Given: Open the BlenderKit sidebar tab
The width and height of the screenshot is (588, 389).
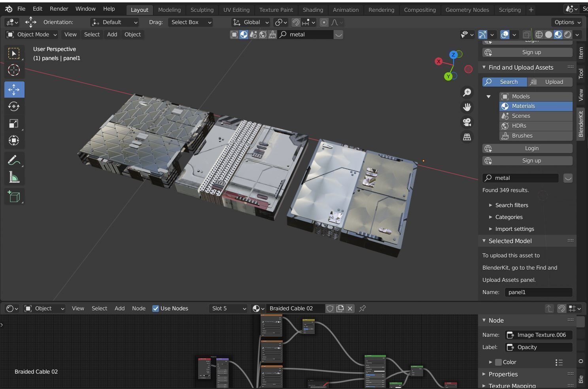Looking at the screenshot, I should [581, 124].
